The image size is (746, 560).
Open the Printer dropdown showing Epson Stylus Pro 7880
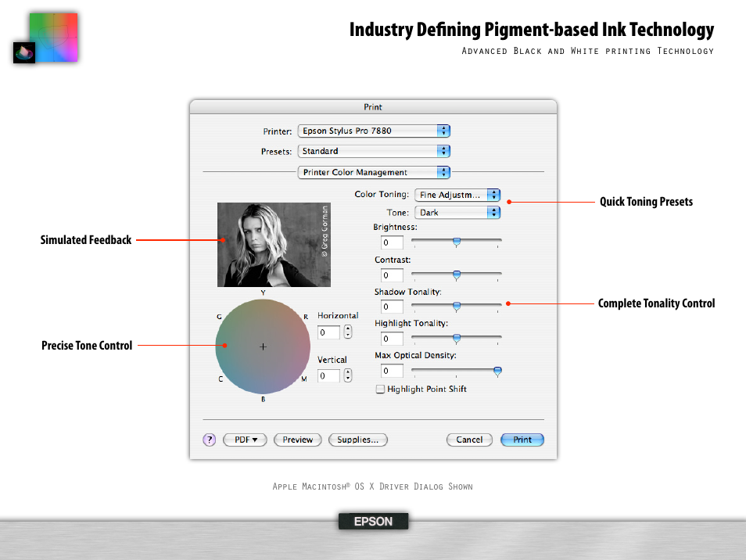[x=374, y=131]
